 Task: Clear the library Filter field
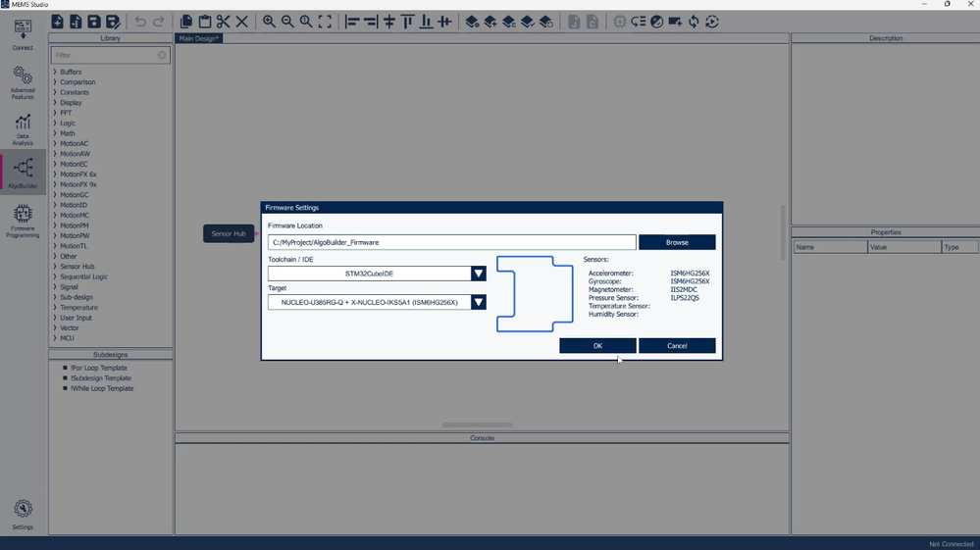click(162, 56)
